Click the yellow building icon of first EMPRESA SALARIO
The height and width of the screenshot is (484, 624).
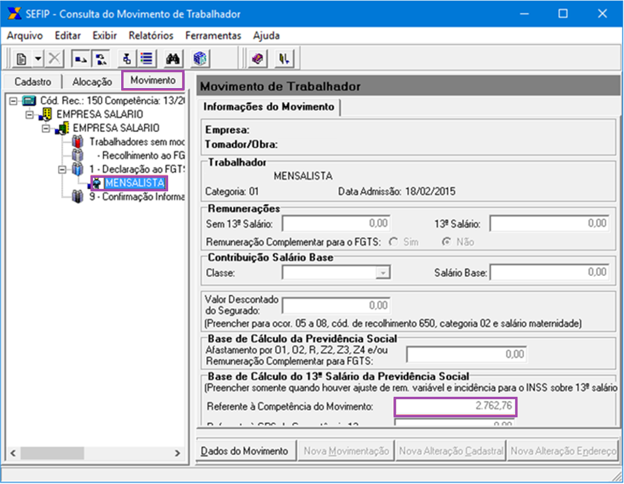tap(45, 114)
